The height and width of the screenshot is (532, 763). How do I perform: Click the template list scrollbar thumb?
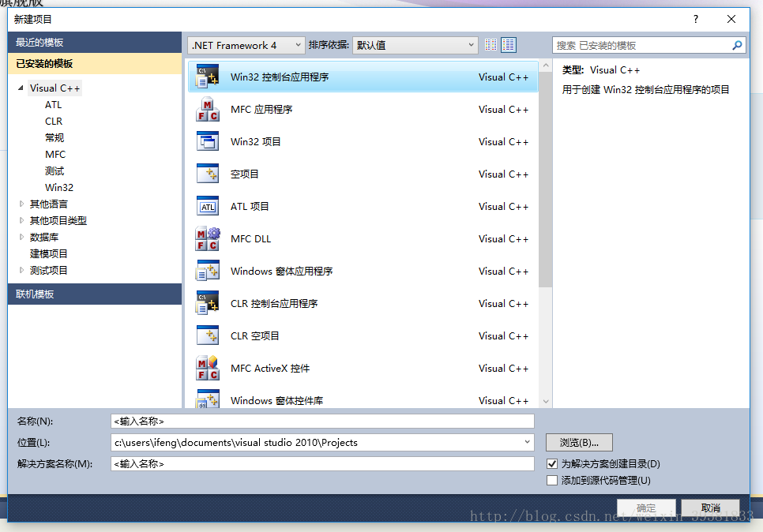click(x=546, y=180)
